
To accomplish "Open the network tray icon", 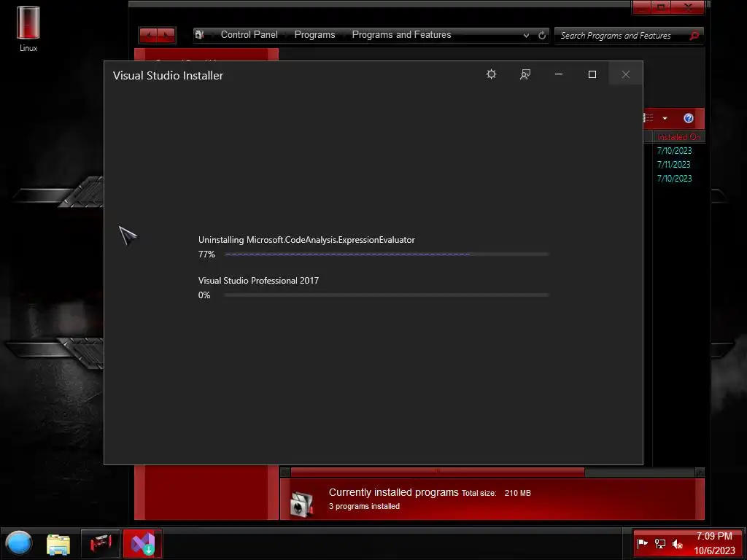I will 659,543.
